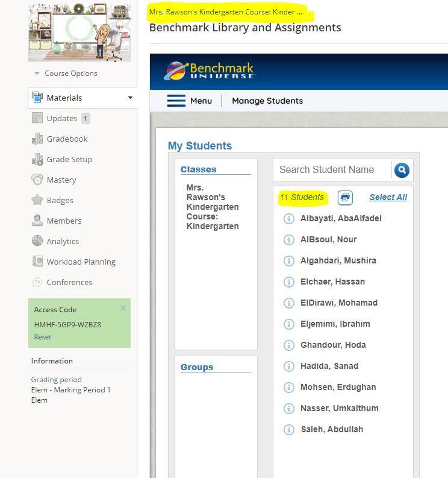Click the Updates count badge 1
The height and width of the screenshot is (478, 448).
(x=86, y=118)
